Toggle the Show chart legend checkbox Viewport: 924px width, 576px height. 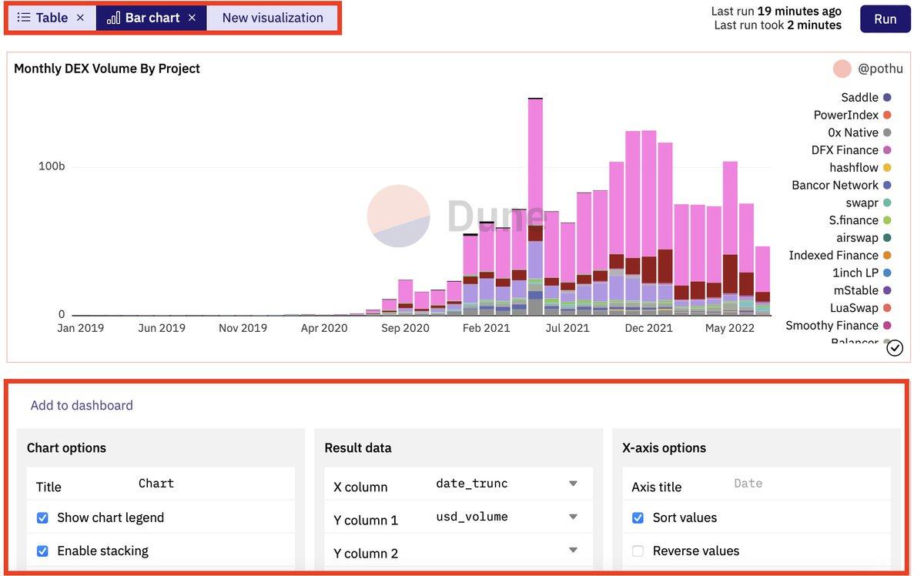coord(42,518)
